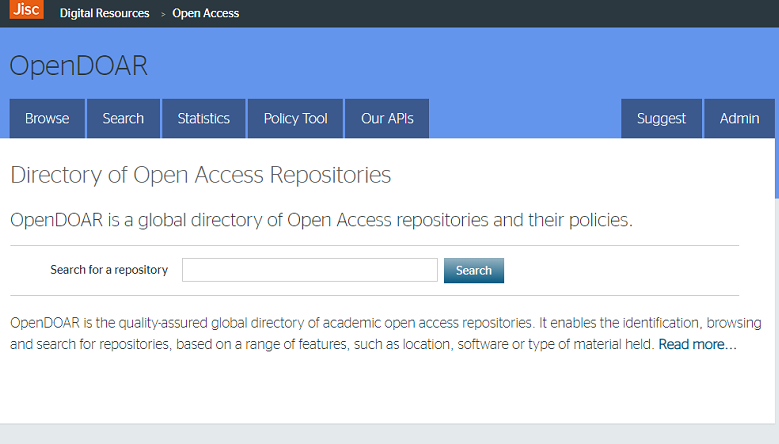The width and height of the screenshot is (779, 444).
Task: Go to the Statistics tab
Action: coord(204,118)
